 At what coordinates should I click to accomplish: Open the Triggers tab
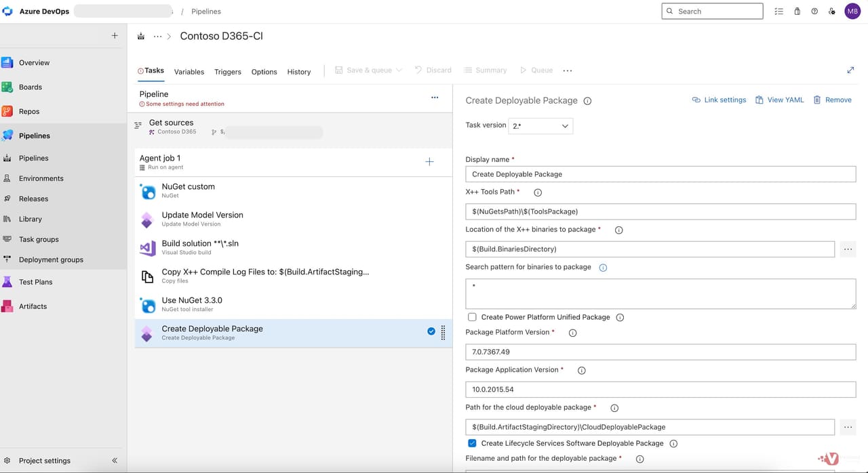tap(228, 72)
